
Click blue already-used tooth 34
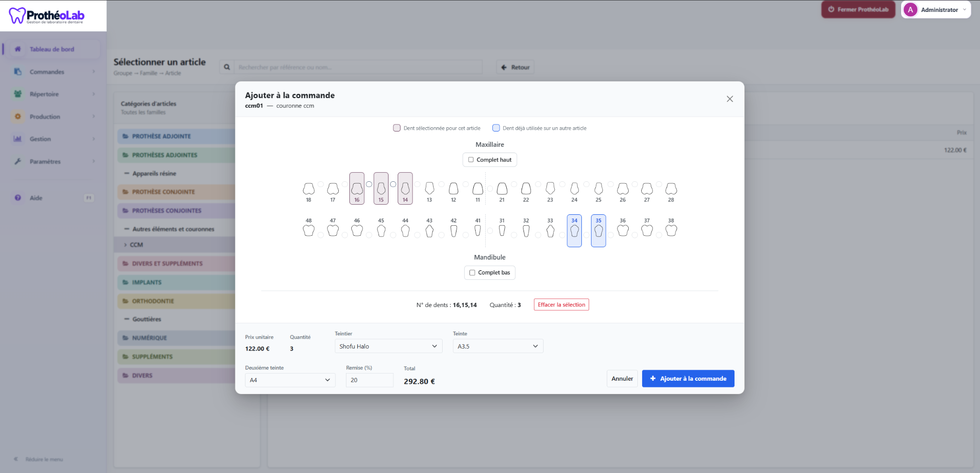tap(574, 231)
